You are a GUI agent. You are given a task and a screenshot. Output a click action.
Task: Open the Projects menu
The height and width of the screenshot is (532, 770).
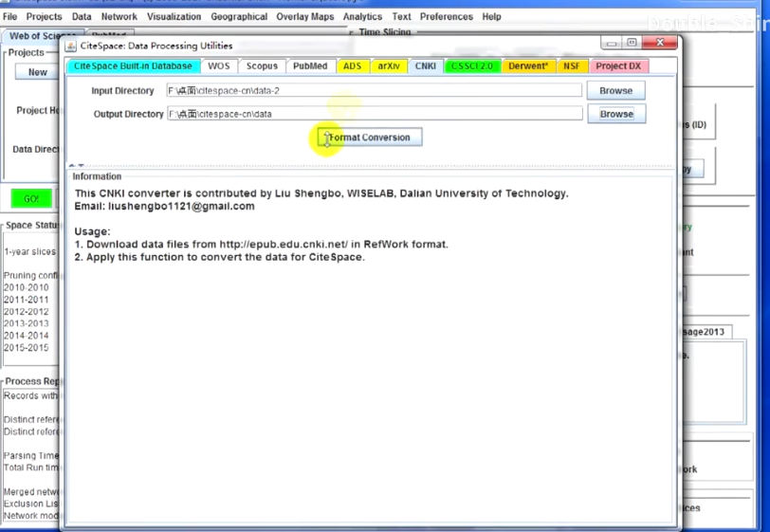click(x=45, y=17)
